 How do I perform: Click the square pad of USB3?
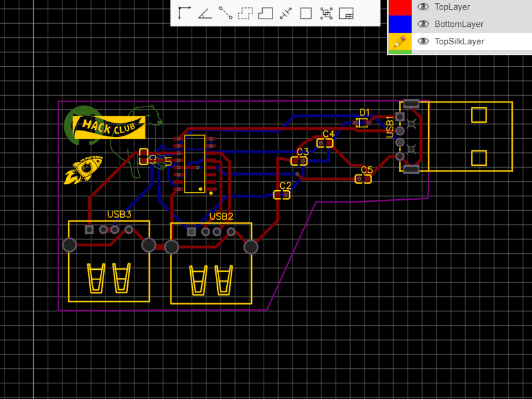coord(89,229)
